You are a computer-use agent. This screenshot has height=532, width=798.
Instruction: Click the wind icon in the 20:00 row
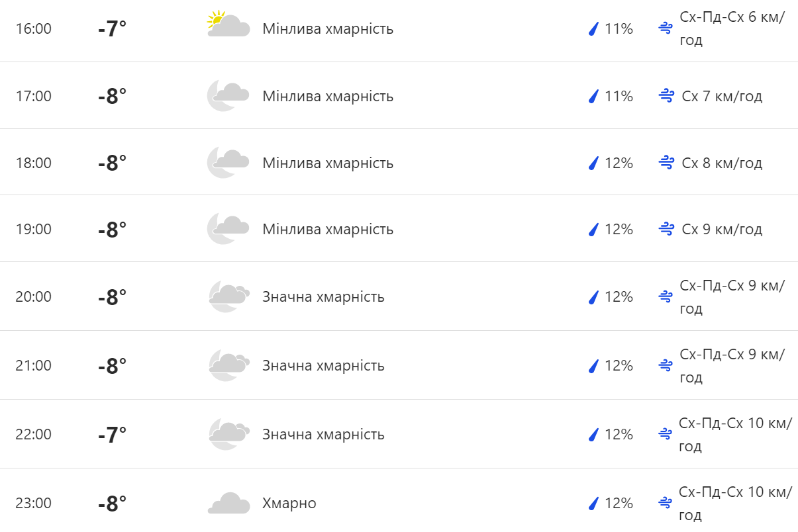click(666, 296)
